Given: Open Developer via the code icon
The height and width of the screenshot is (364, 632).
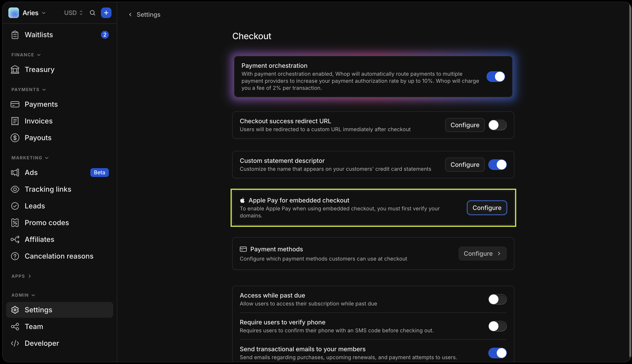Looking at the screenshot, I should (x=15, y=343).
